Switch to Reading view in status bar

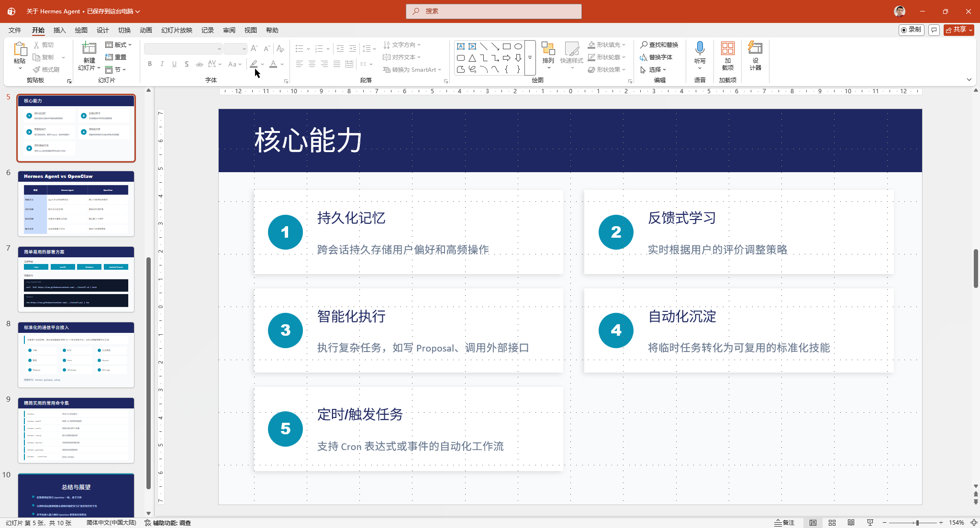coord(851,523)
